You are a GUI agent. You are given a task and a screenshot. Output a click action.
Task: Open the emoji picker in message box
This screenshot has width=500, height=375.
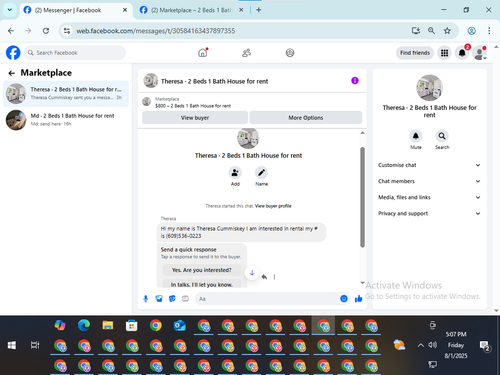pyautogui.click(x=344, y=299)
